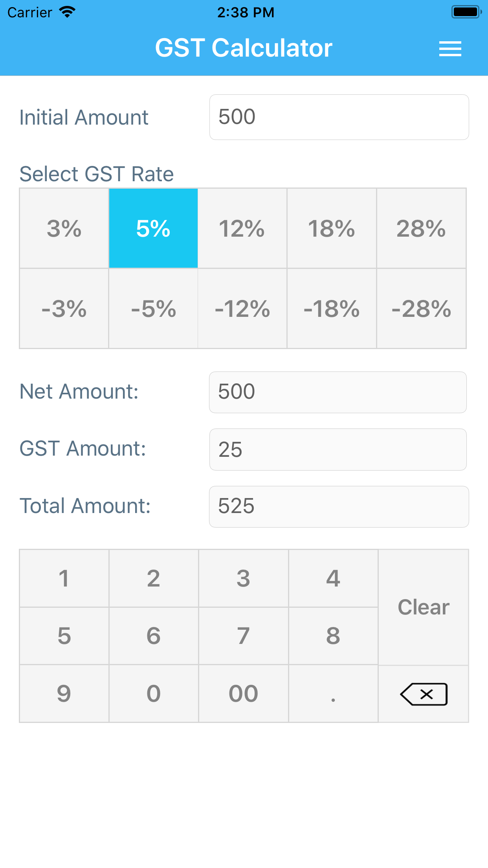The width and height of the screenshot is (488, 868).
Task: Choose the 12% GST rate
Action: (242, 228)
